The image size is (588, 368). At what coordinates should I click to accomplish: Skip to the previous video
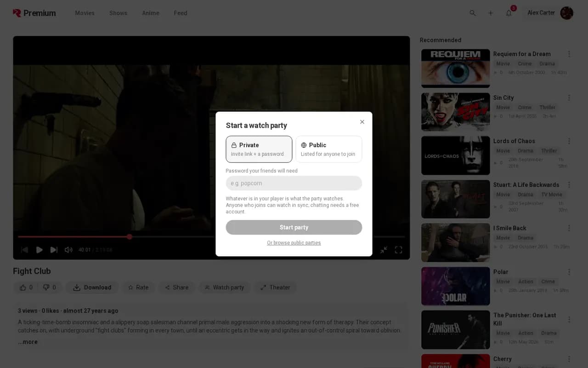point(25,250)
